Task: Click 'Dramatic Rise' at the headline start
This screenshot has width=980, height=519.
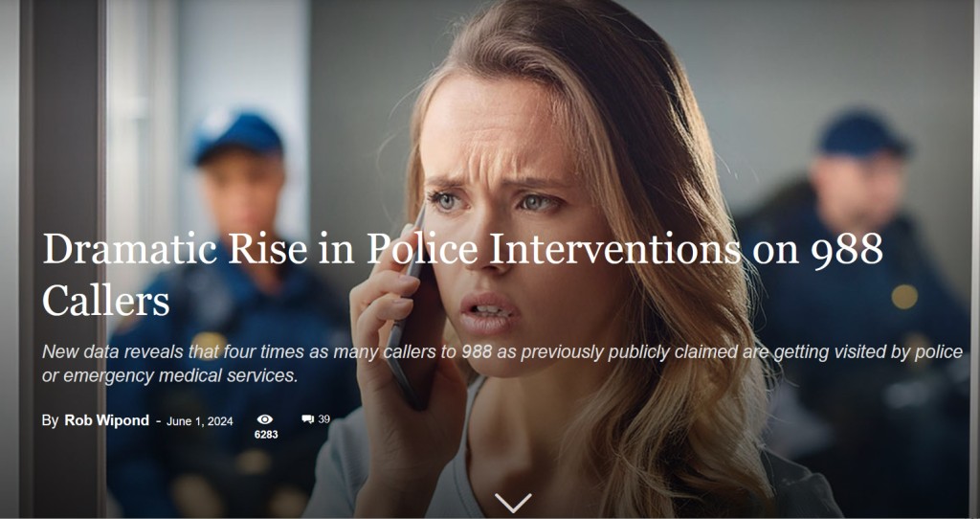Action: click(x=175, y=249)
